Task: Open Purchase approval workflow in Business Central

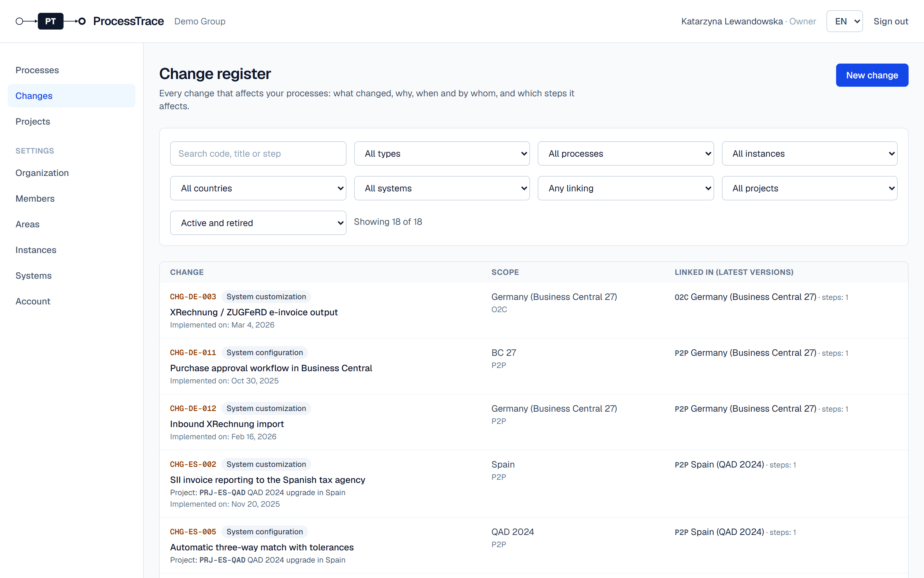Action: (271, 368)
